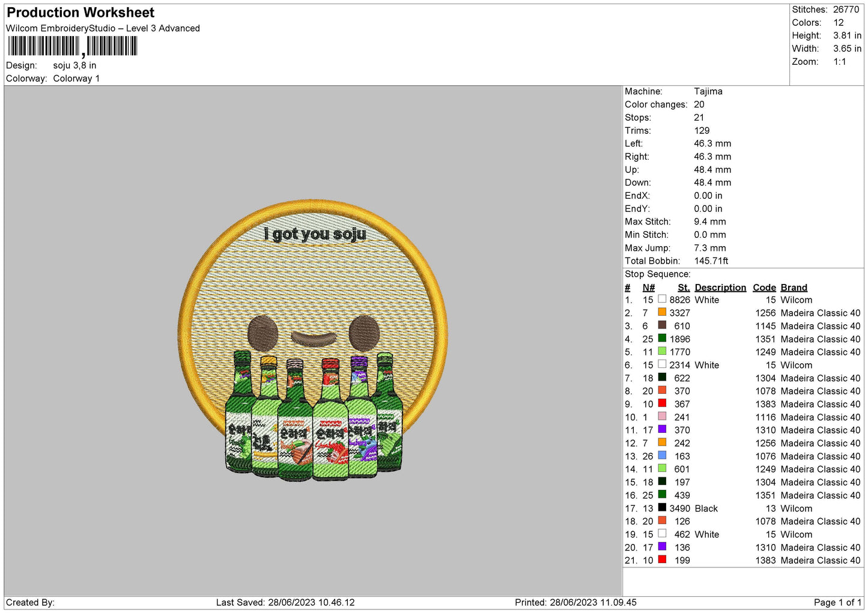Click the pink swatch in stop 10

(x=662, y=416)
